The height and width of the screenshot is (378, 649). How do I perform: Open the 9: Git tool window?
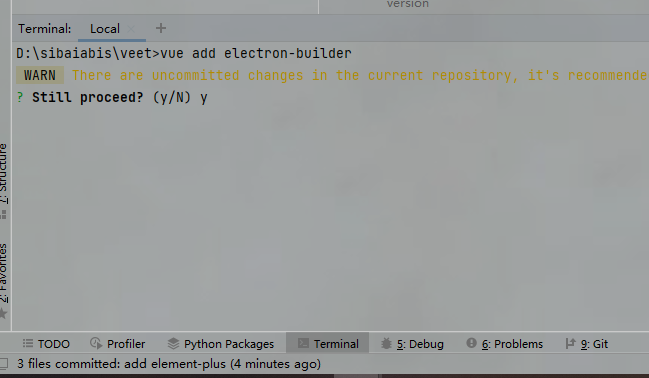pyautogui.click(x=587, y=344)
